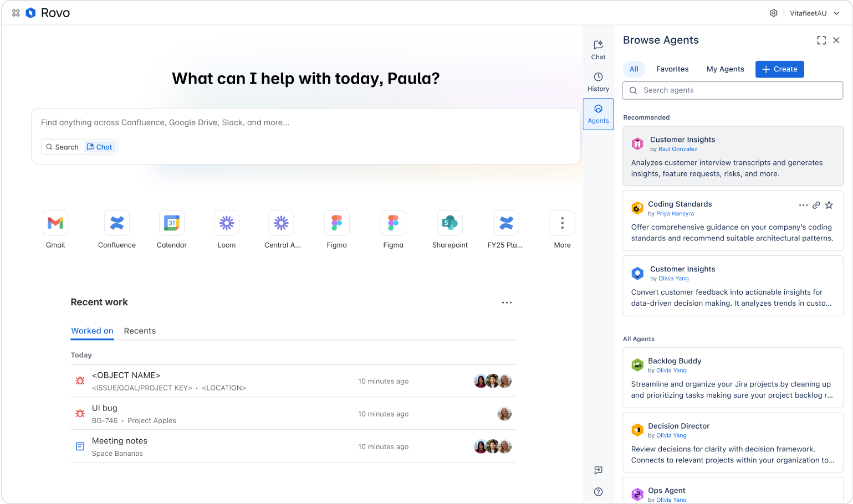Open the help question mark icon
Viewport: 853px width, 504px height.
point(598,492)
